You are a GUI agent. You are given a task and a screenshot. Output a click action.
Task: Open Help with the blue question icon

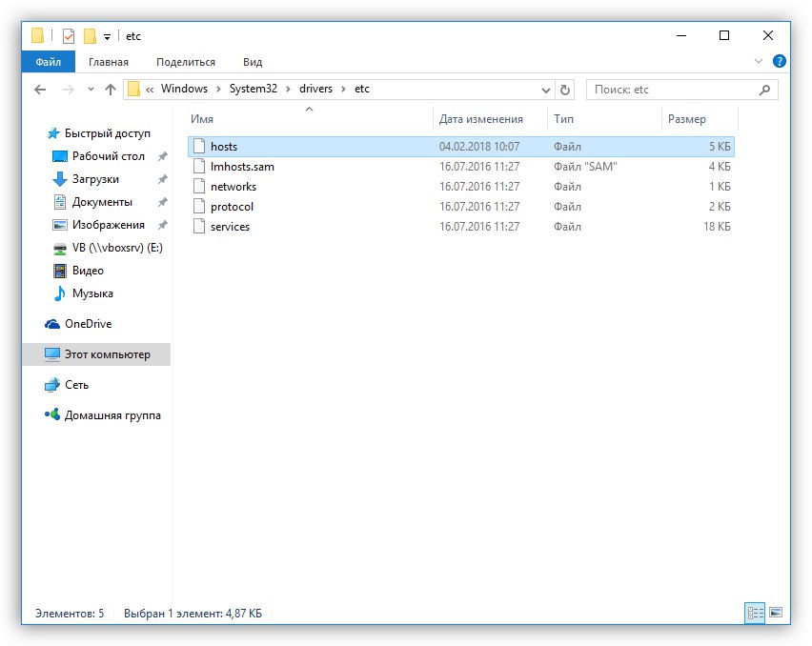779,61
